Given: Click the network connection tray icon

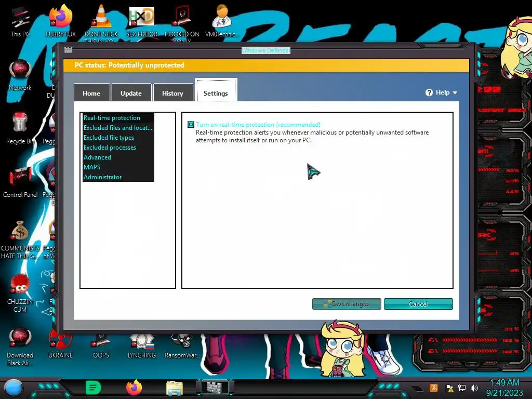Looking at the screenshot, I should [x=462, y=388].
